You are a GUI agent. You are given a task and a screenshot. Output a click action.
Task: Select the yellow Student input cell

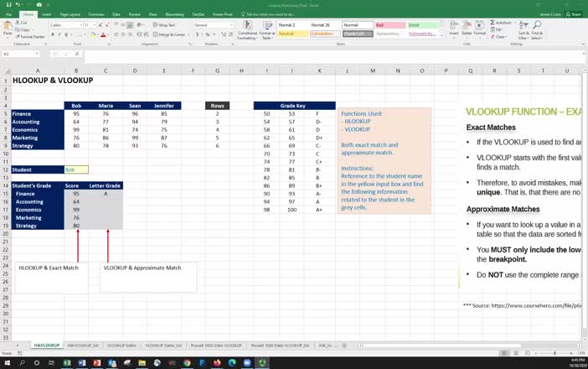pos(76,169)
